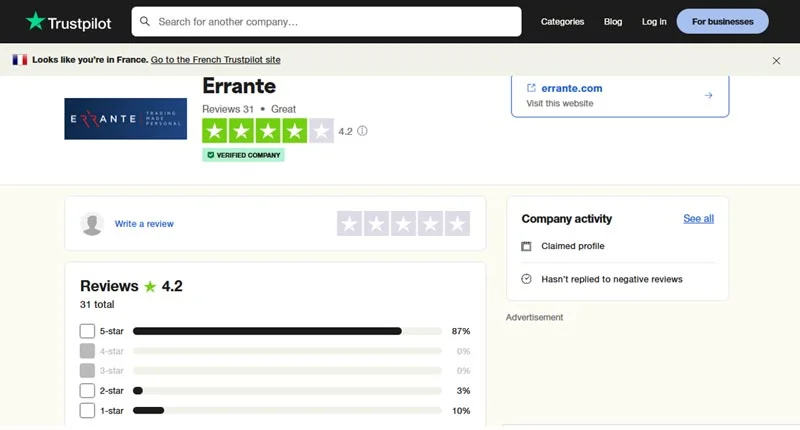Click the Errante company logo

click(126, 119)
